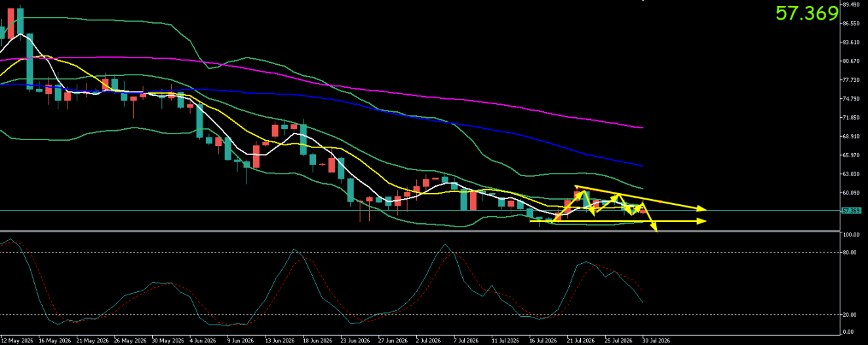Select the 2 Jul 2026 date label
The height and width of the screenshot is (345, 868).
(x=430, y=341)
